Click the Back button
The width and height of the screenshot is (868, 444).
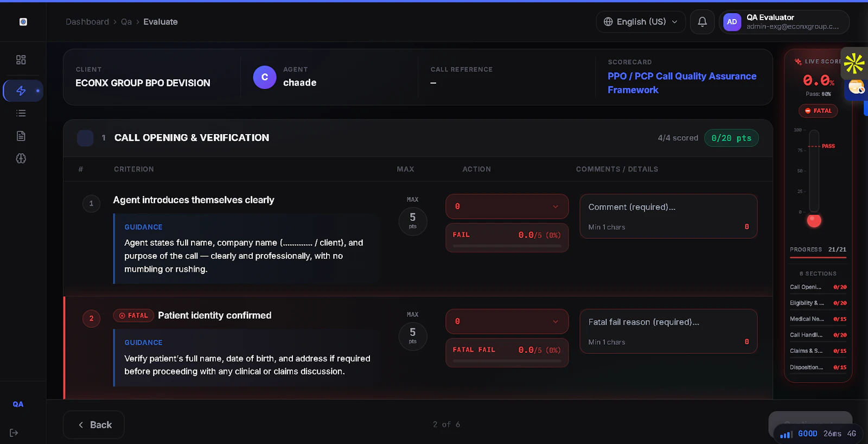click(94, 424)
